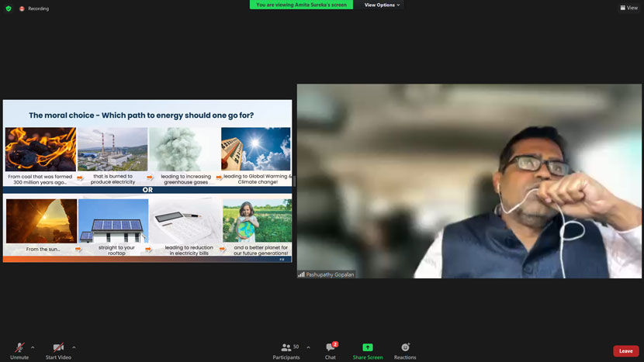Viewport: 644px width, 362px height.
Task: Open the View Options dropdown
Action: click(383, 5)
